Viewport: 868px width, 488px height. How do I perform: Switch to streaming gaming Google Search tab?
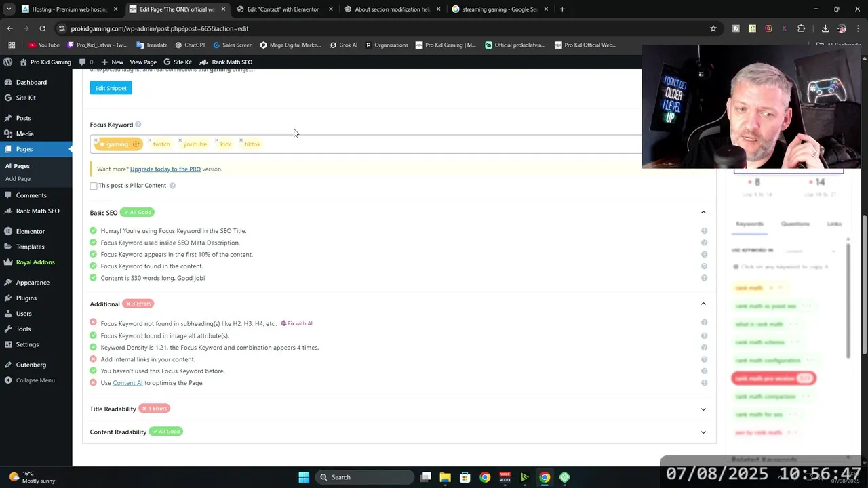tap(500, 9)
